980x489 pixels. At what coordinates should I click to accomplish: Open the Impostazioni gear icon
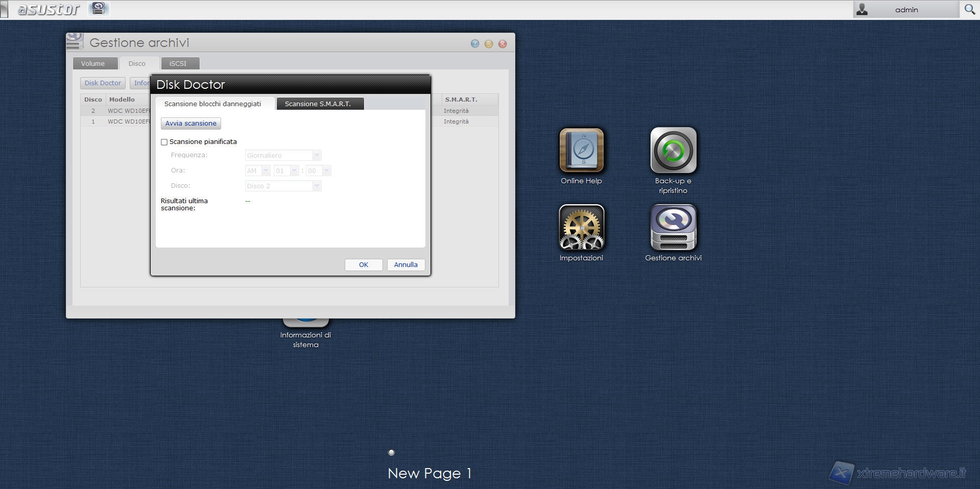tap(581, 228)
